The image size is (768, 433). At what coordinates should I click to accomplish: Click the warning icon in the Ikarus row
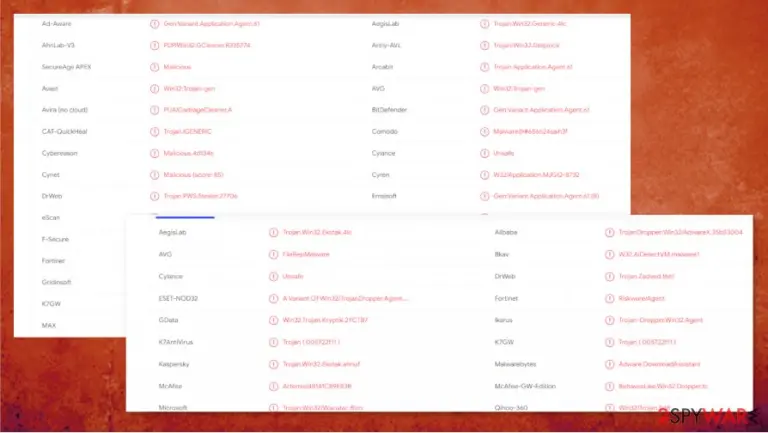pyautogui.click(x=609, y=320)
